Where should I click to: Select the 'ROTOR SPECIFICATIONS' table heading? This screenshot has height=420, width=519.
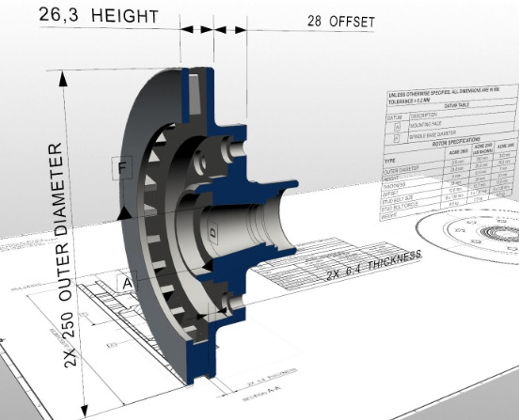pos(456,141)
